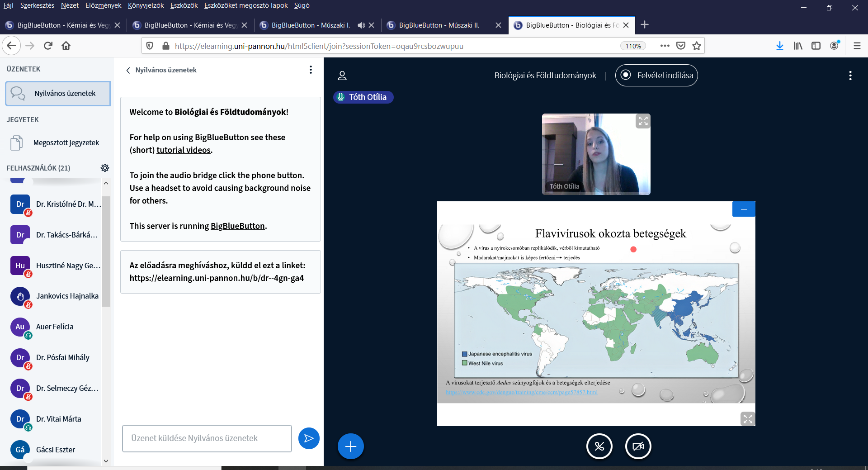
Task: Toggle the webcam sharing button
Action: (638, 446)
